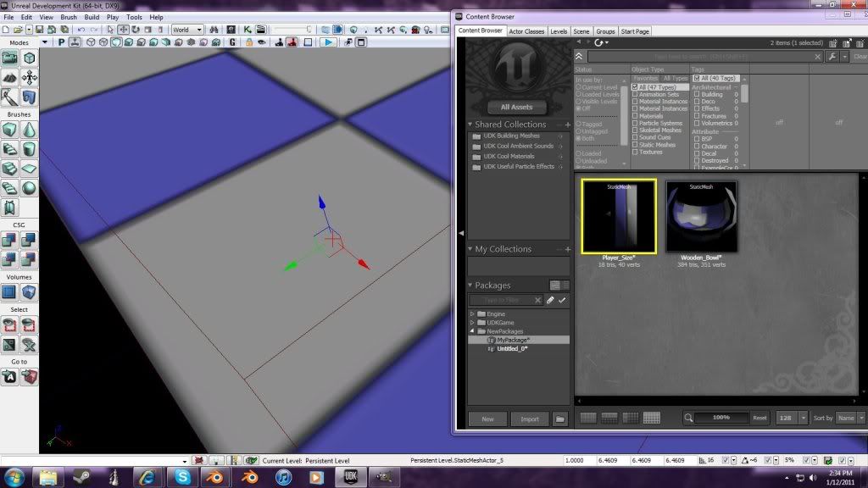Viewport: 868px width, 488px height.
Task: Select the Tagged radio button
Action: [x=578, y=125]
